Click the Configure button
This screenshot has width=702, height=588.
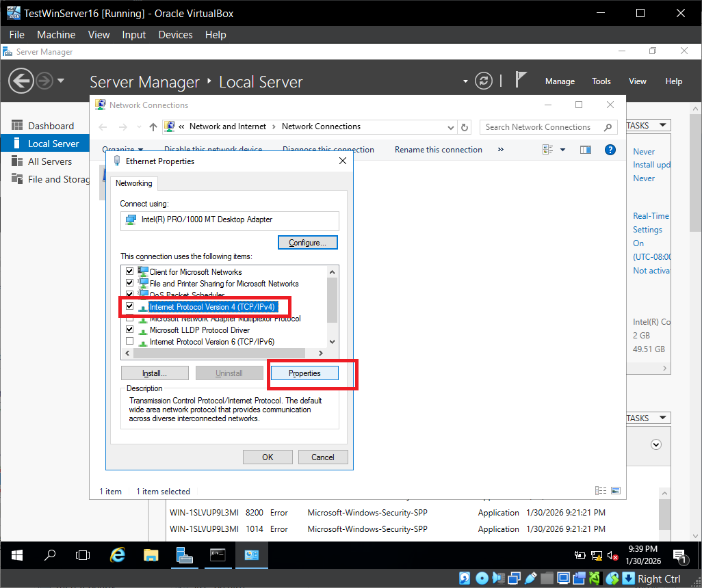(x=308, y=243)
